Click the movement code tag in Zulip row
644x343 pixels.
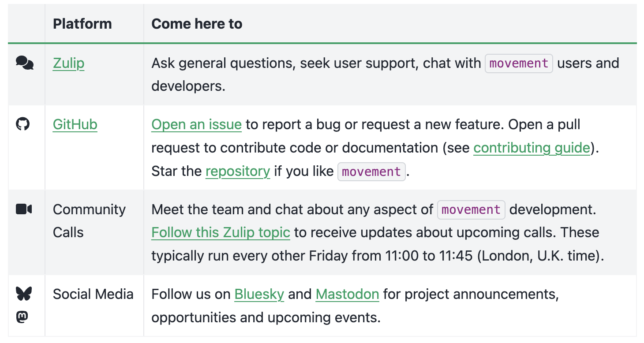click(x=519, y=63)
